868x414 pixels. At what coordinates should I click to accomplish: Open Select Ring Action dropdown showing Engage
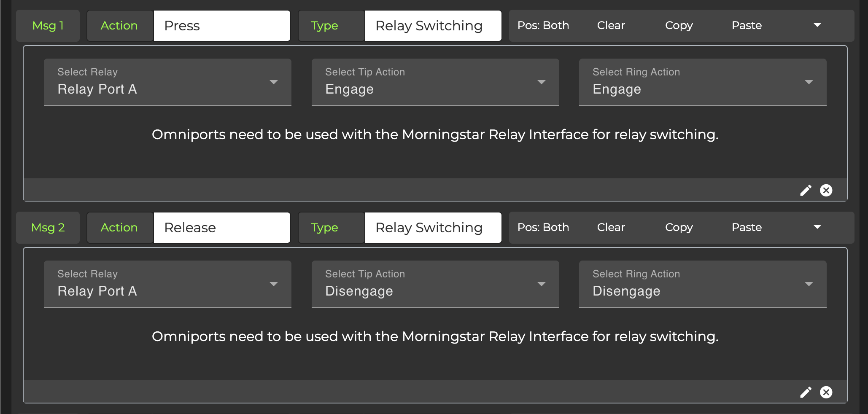click(702, 82)
